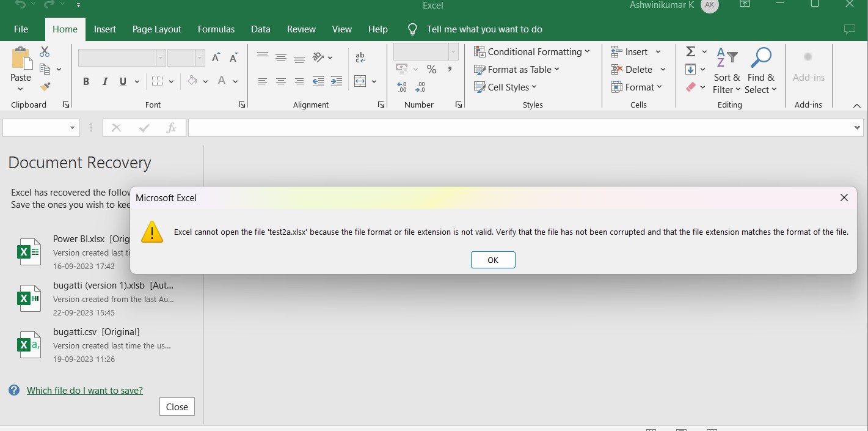Viewport: 868px width, 431px height.
Task: Open the font name dropdown
Action: point(161,58)
